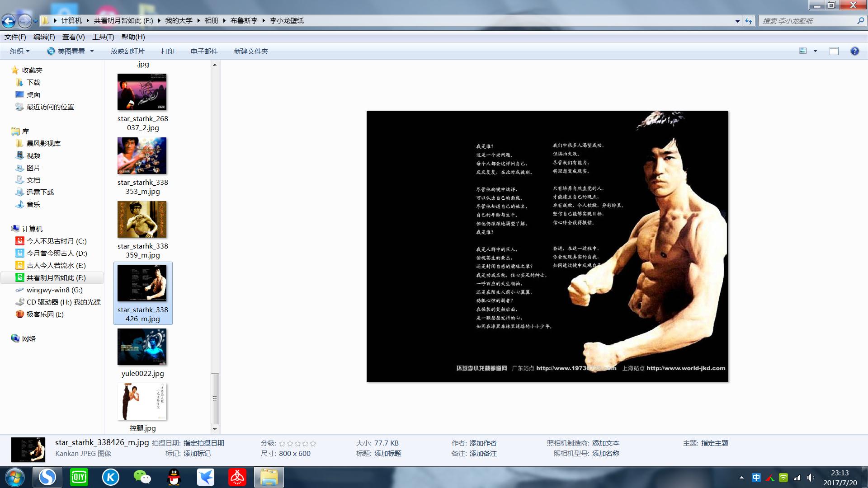Open the 美图看看 dropdown arrow
The width and height of the screenshot is (868, 488).
[92, 51]
